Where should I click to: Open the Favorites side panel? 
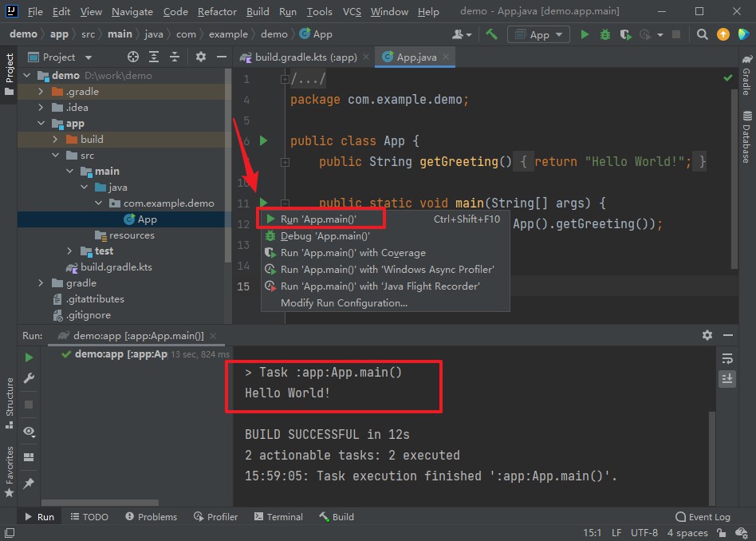(9, 472)
